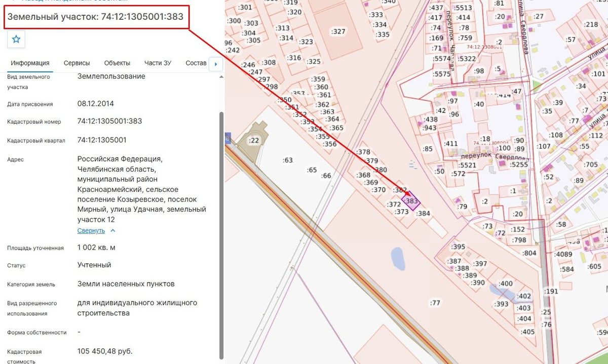Click map parcel label :246

248,65
